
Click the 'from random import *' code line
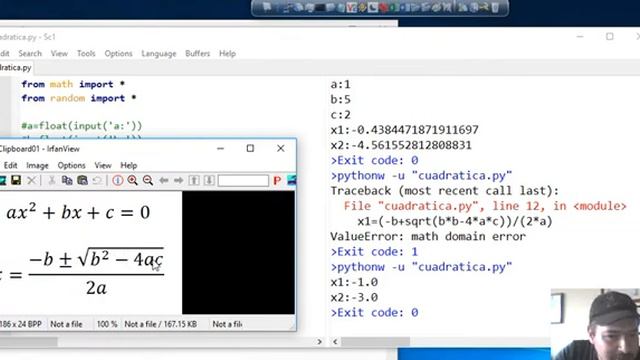tap(79, 98)
